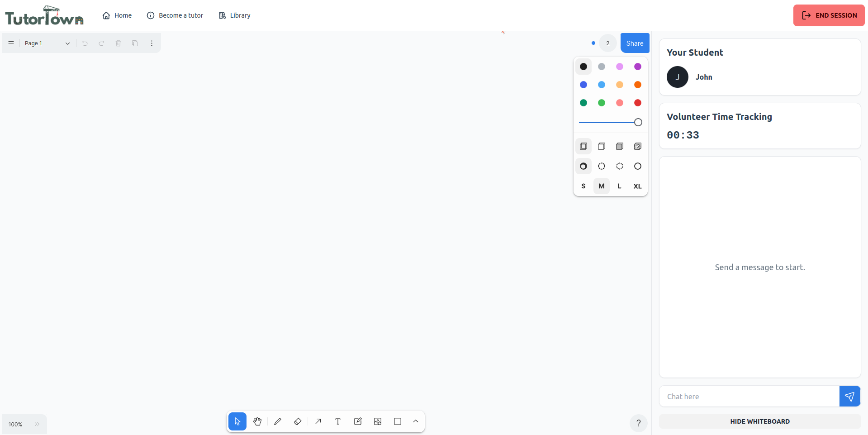The height and width of the screenshot is (435, 868).
Task: Open the whiteboard hamburger menu
Action: coord(11,43)
